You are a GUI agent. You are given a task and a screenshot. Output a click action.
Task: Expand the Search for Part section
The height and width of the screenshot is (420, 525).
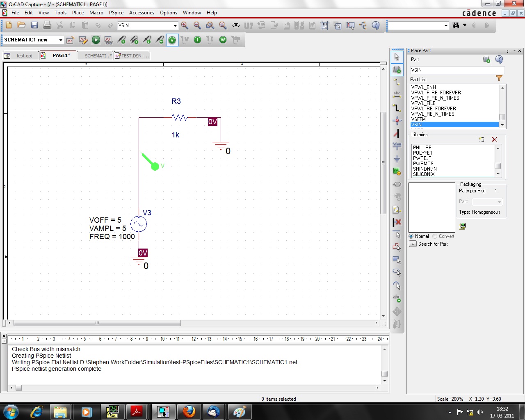click(x=413, y=244)
